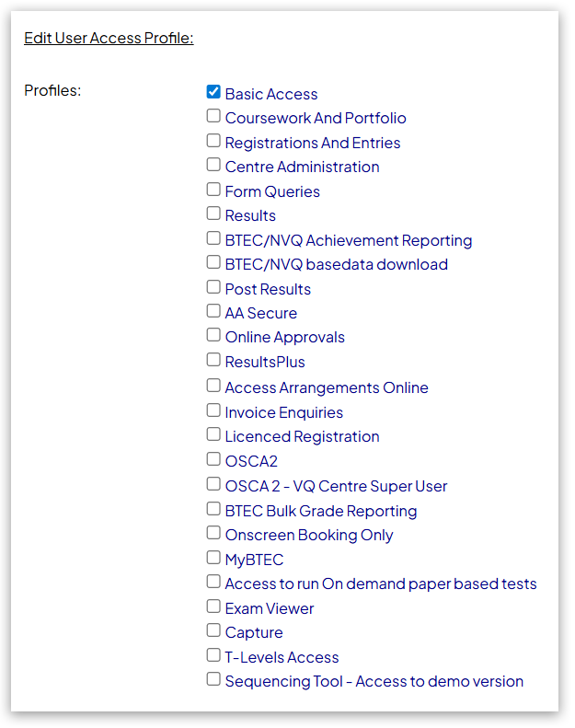Viewport: 575px width, 728px height.
Task: Select the Centre Administration checkbox
Action: click(213, 165)
